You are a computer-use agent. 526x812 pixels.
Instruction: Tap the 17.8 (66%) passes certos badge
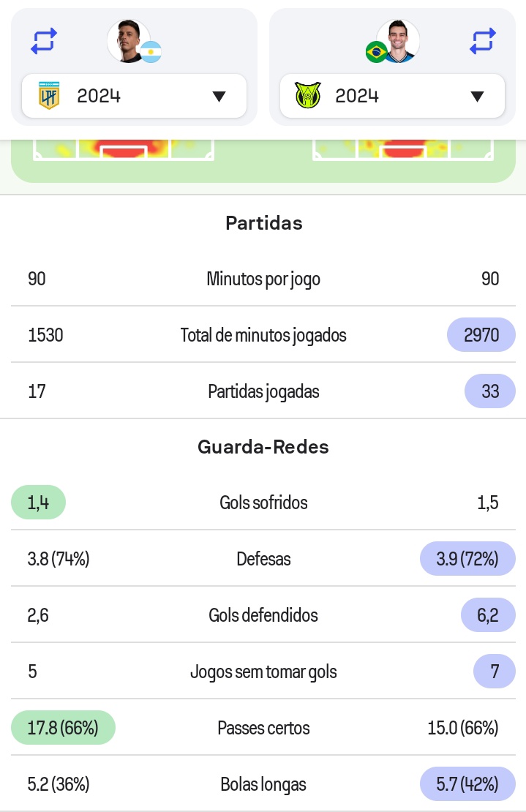pos(63,728)
